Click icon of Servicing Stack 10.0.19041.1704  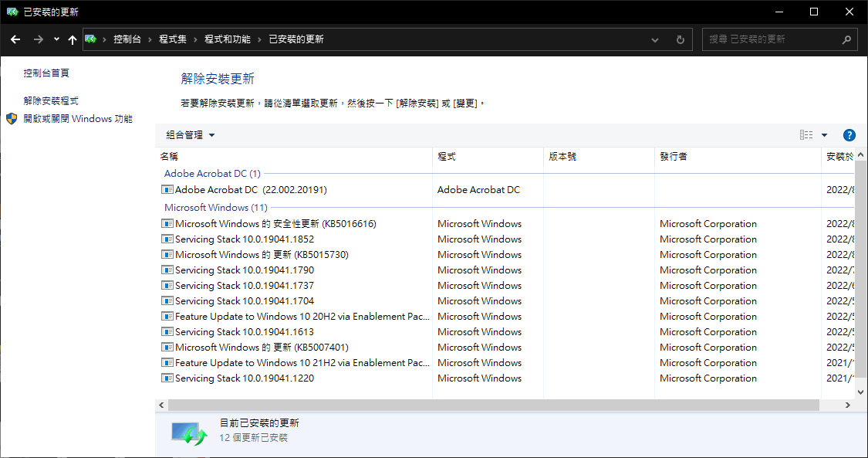(x=167, y=301)
